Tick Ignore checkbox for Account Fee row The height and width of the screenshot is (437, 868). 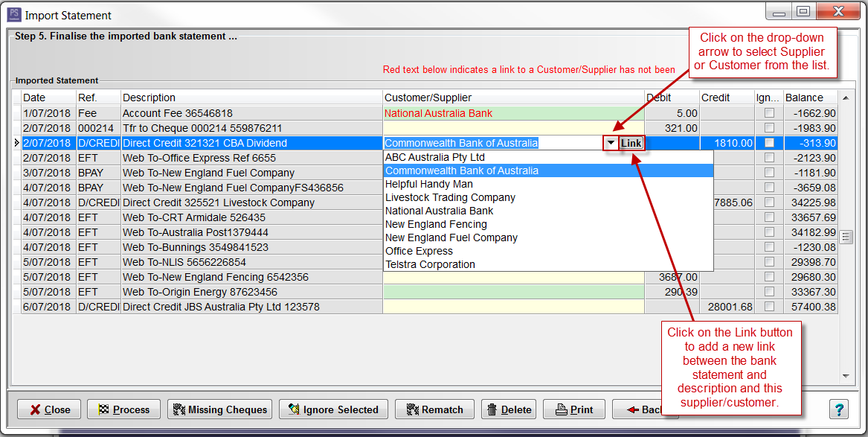769,113
